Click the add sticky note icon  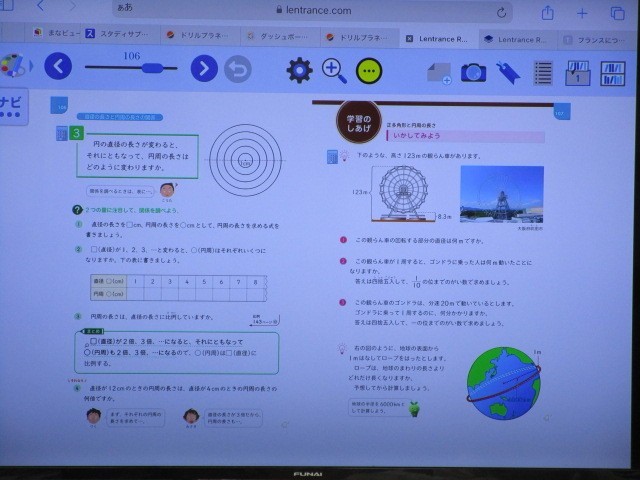point(438,71)
